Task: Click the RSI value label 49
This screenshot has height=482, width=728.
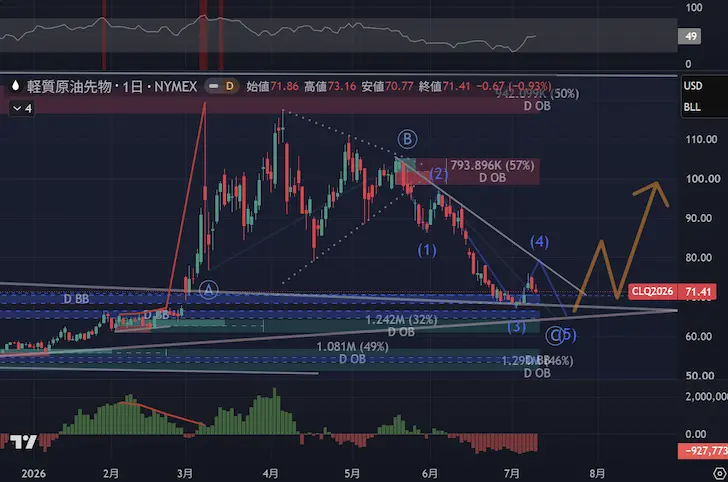Action: (690, 36)
